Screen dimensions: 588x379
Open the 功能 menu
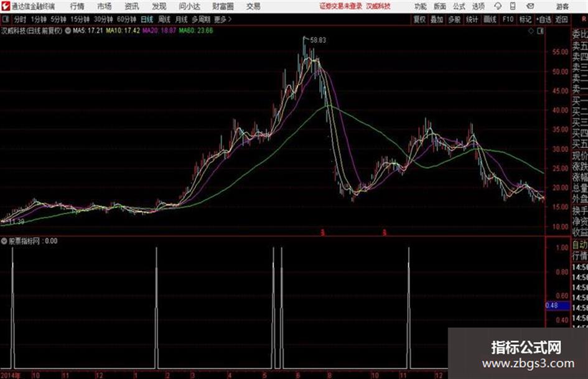(x=421, y=6)
